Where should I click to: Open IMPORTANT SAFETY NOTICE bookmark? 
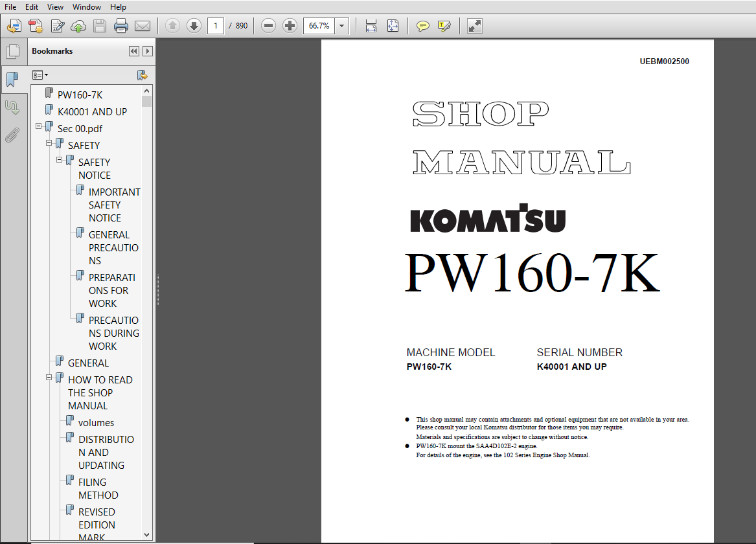[x=114, y=205]
